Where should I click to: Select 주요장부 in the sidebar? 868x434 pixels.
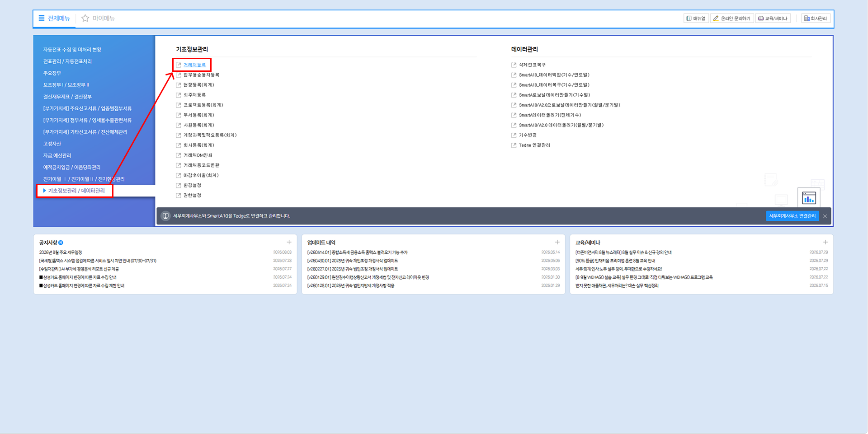pos(52,73)
